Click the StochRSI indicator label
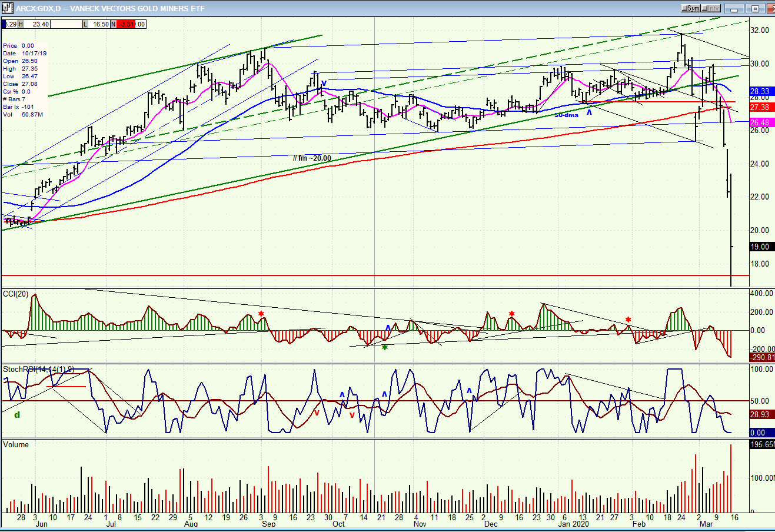This screenshot has height=532, width=775. (x=38, y=369)
